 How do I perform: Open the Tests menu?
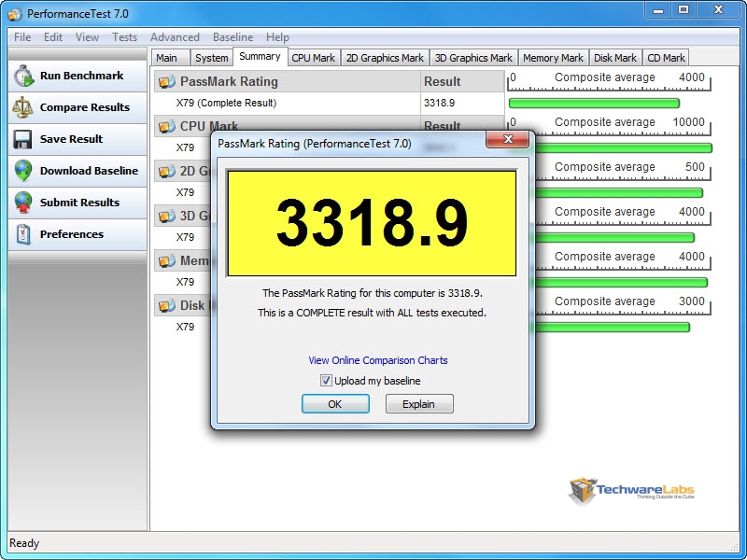click(124, 37)
